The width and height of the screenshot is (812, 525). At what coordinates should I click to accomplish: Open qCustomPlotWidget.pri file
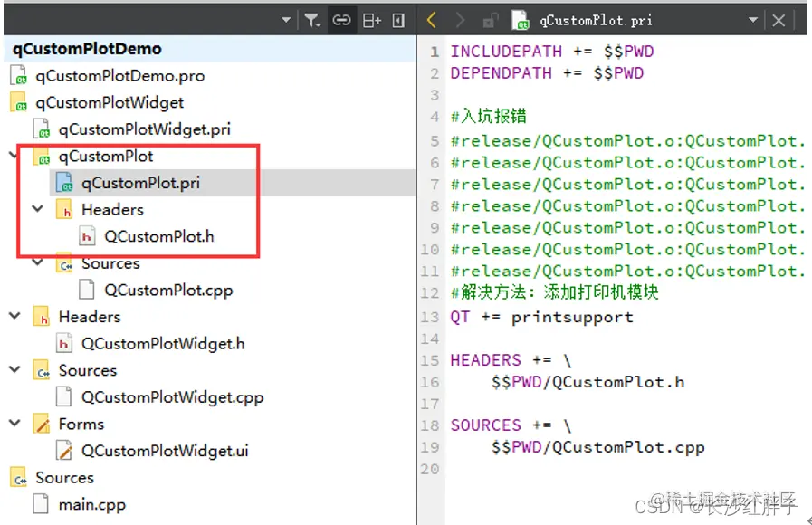coord(145,129)
